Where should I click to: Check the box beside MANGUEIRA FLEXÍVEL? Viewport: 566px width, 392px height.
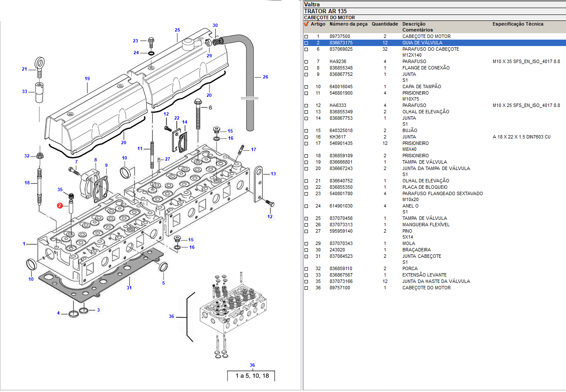point(306,225)
